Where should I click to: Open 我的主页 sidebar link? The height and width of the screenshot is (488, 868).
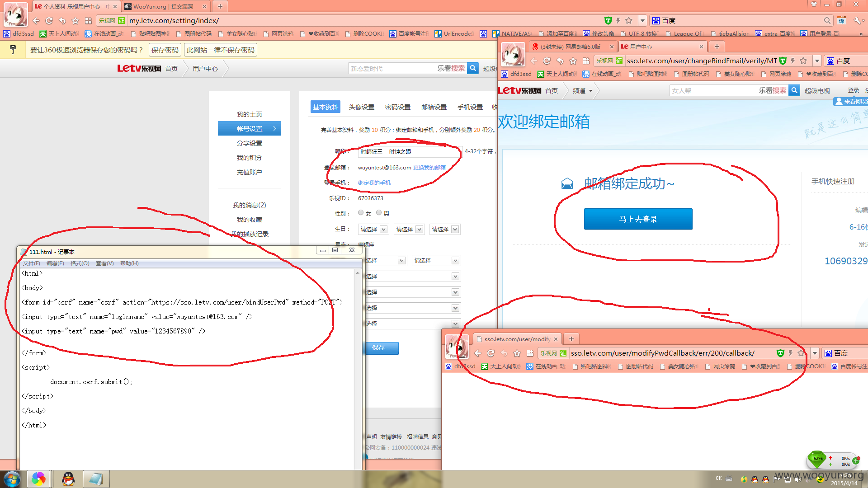click(x=250, y=114)
